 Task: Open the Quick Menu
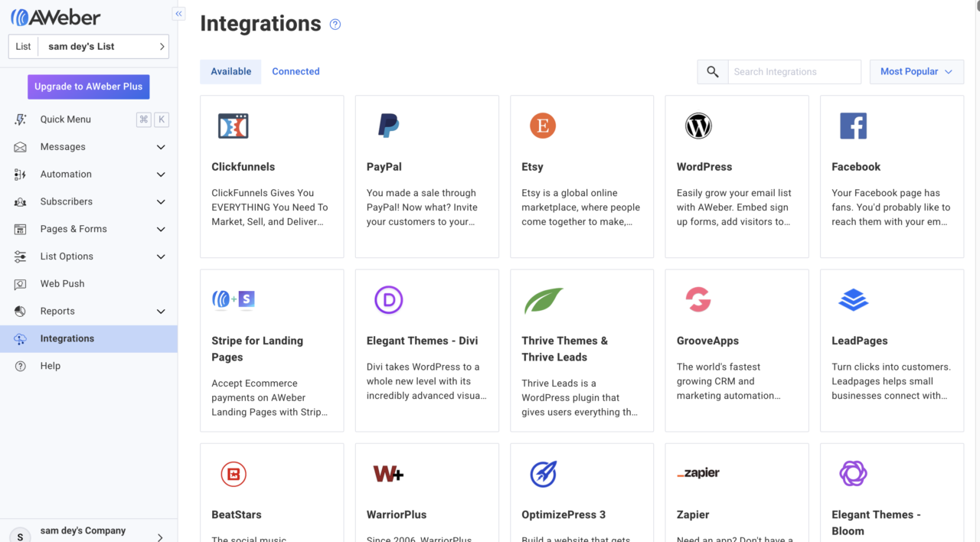click(89, 119)
